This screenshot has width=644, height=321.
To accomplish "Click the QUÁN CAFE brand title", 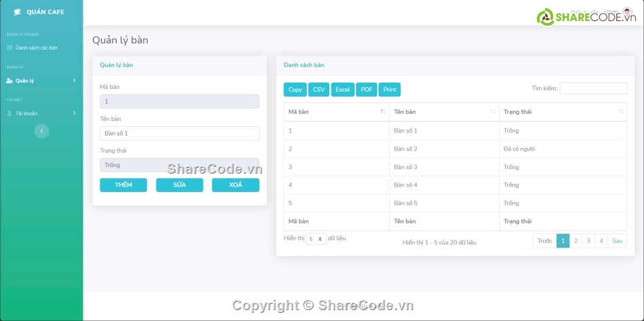I will 45,12.
